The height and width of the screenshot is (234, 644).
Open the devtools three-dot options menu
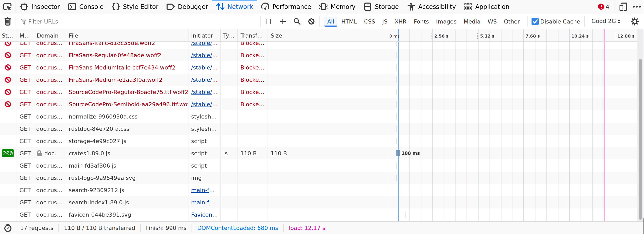[x=637, y=7]
